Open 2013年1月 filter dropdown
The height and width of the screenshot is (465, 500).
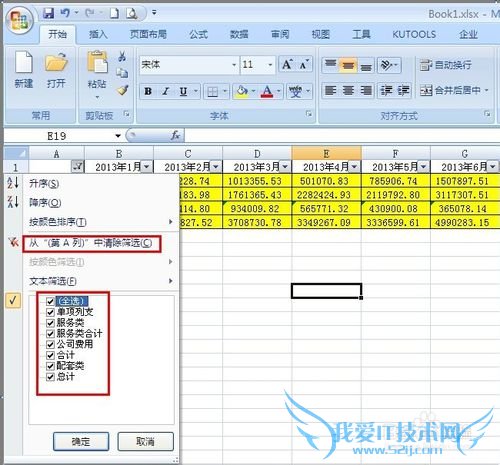tap(147, 166)
